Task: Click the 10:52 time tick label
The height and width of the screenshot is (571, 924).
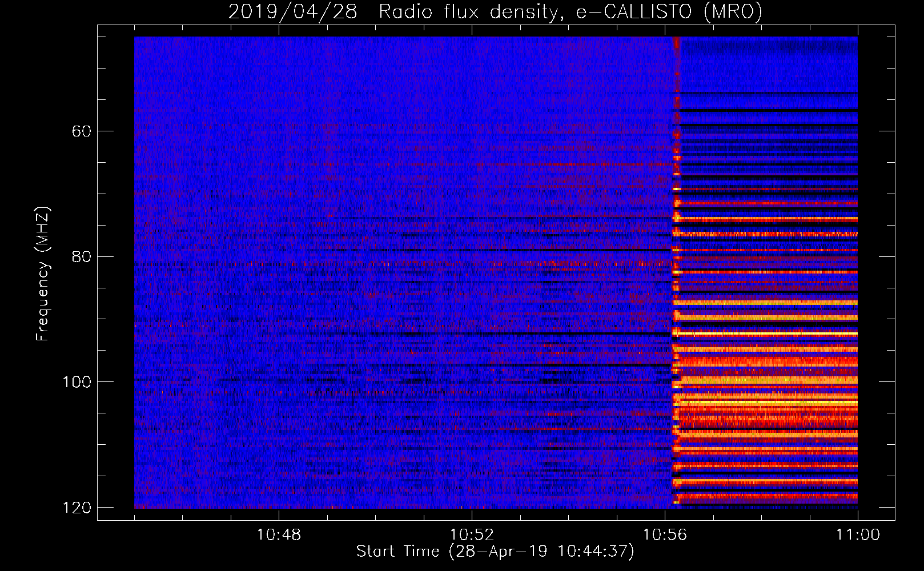Action: [472, 535]
